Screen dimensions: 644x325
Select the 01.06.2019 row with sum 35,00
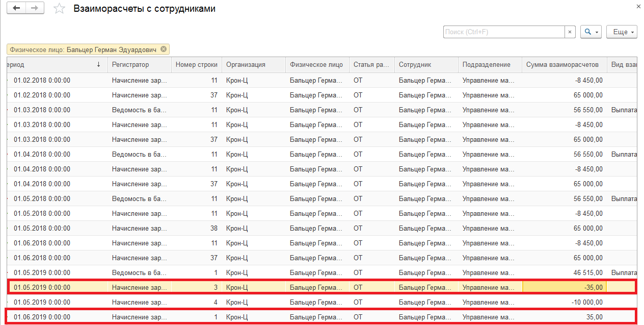click(321, 317)
